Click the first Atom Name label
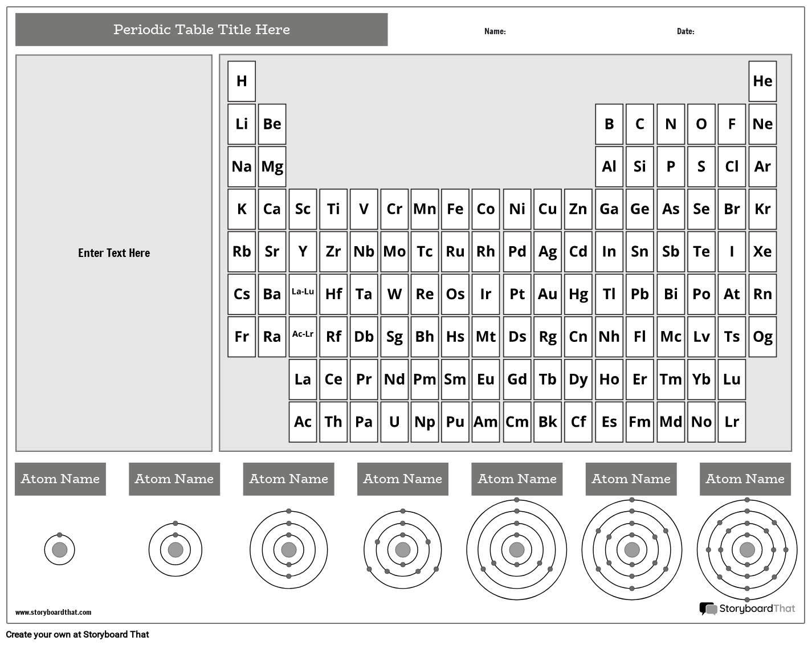This screenshot has width=812, height=645. (x=60, y=479)
